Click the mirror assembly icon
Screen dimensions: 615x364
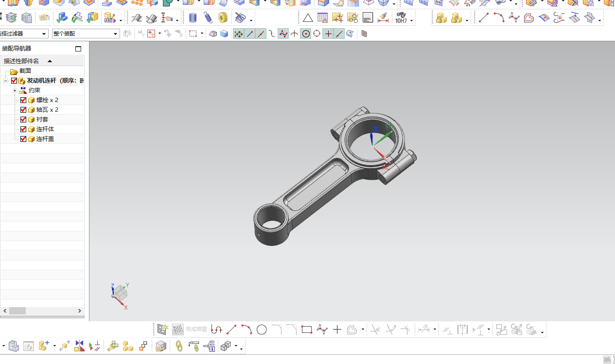pyautogui.click(x=79, y=346)
